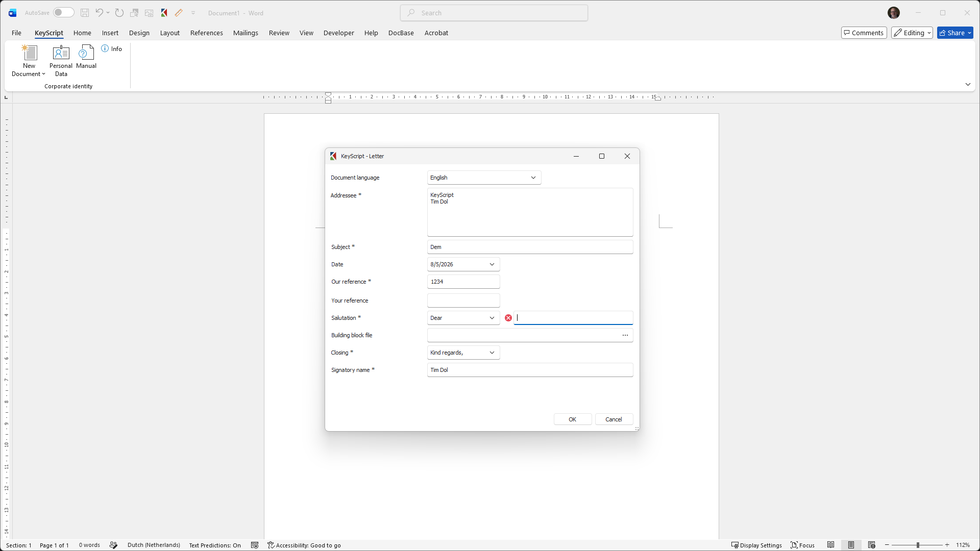Viewport: 980px width, 551px height.
Task: Open Personal Data in KeyScript ribbon
Action: click(x=61, y=61)
